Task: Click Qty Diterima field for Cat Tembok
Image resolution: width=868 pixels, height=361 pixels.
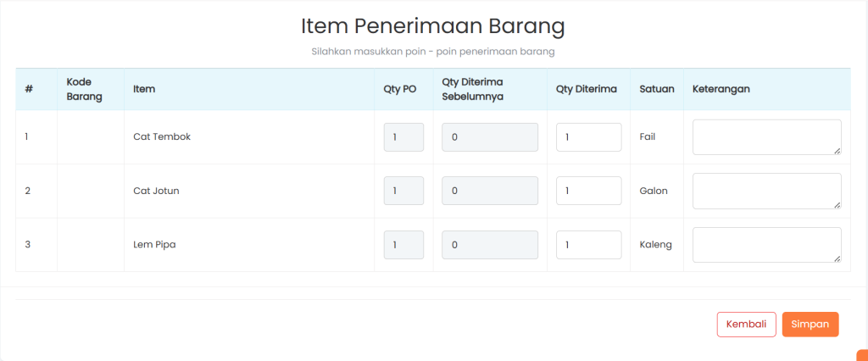Action: (588, 137)
